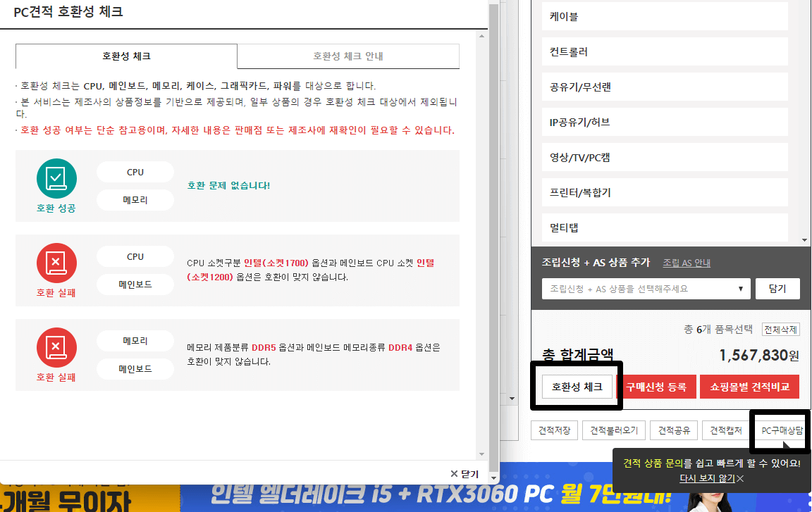
Task: Expand the 조립신청 + AS 상품 dropdown
Action: [646, 289]
